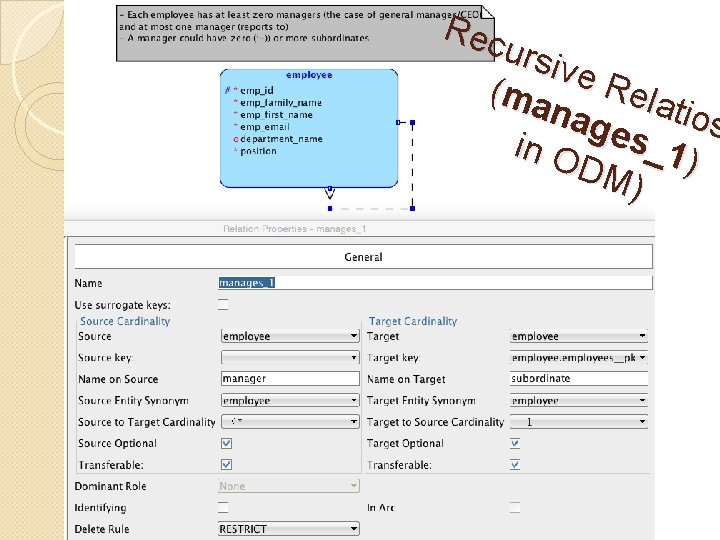
Task: Toggle the Source Optional checkbox
Action: pos(226,443)
